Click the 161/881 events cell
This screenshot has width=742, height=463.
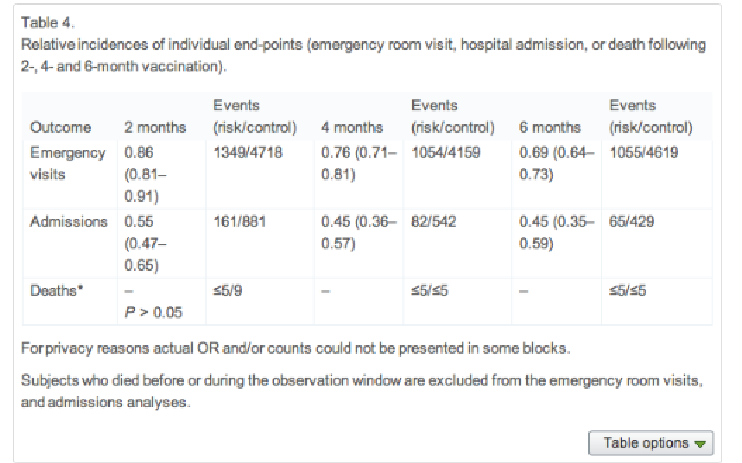click(237, 222)
